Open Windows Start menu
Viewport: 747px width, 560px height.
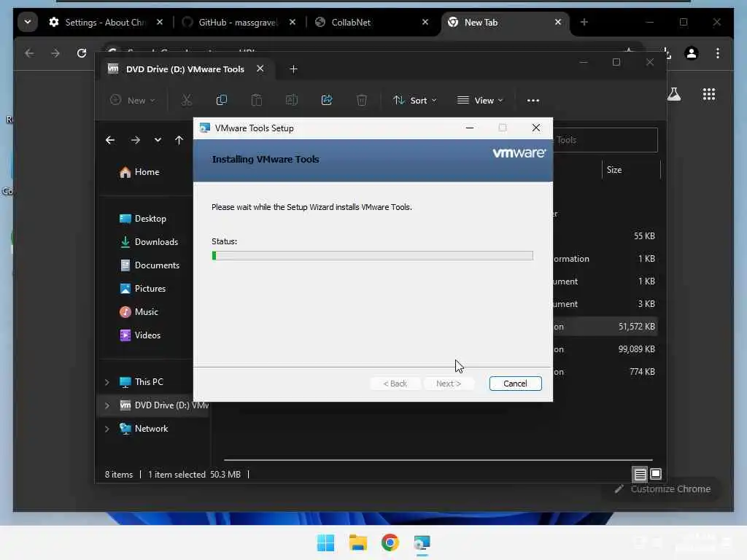click(x=326, y=542)
